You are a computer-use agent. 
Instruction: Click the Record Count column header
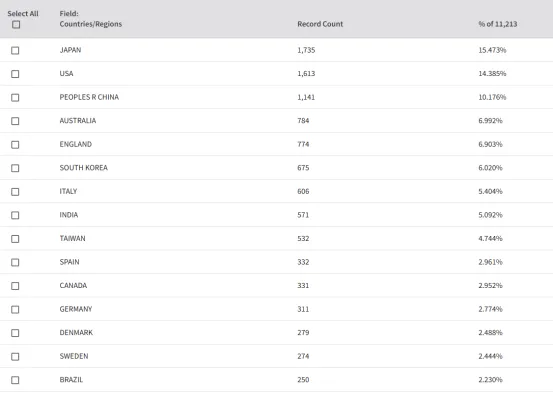tap(320, 24)
